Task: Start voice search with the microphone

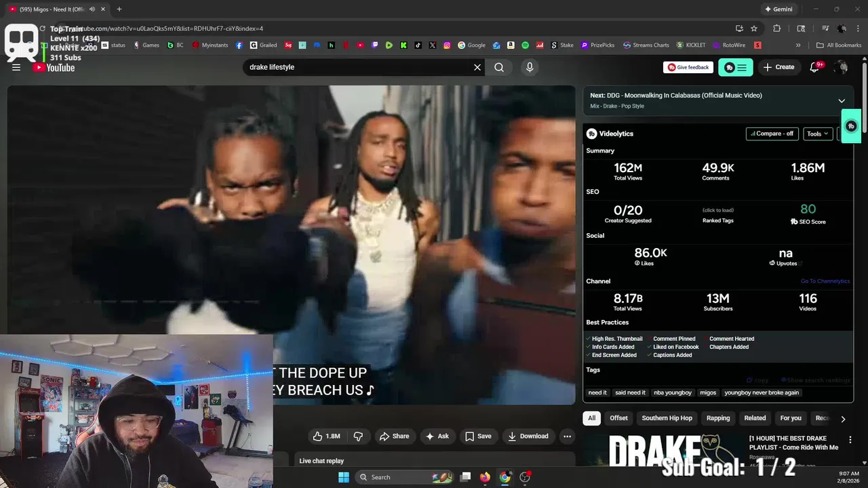Action: pos(530,67)
